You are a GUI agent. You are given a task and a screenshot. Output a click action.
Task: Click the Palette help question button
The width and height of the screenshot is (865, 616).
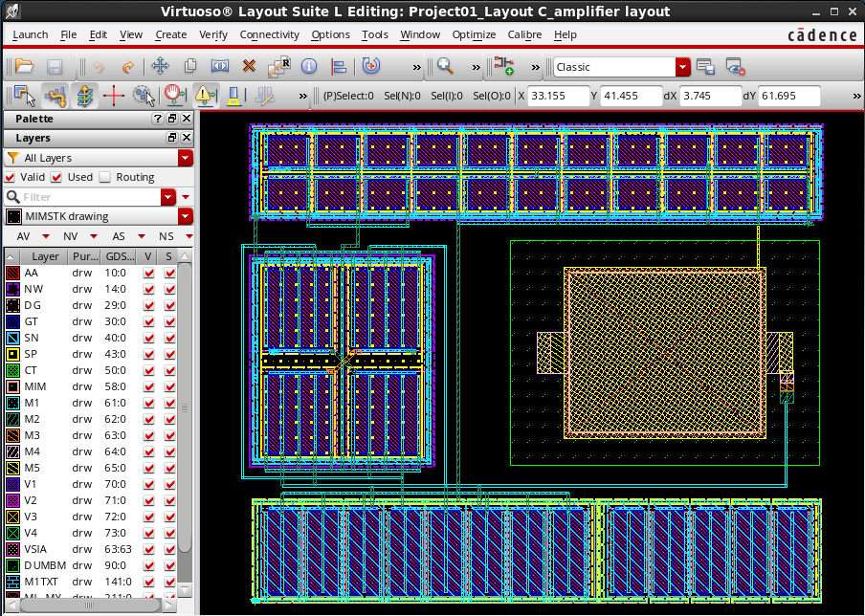click(158, 119)
